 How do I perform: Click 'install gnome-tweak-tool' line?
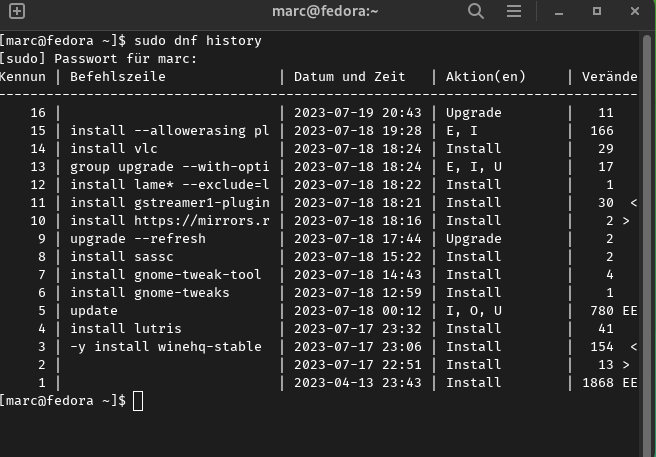166,275
